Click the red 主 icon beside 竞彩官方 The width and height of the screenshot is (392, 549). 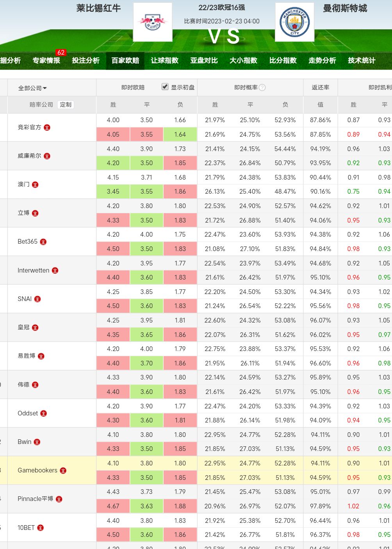(47, 128)
